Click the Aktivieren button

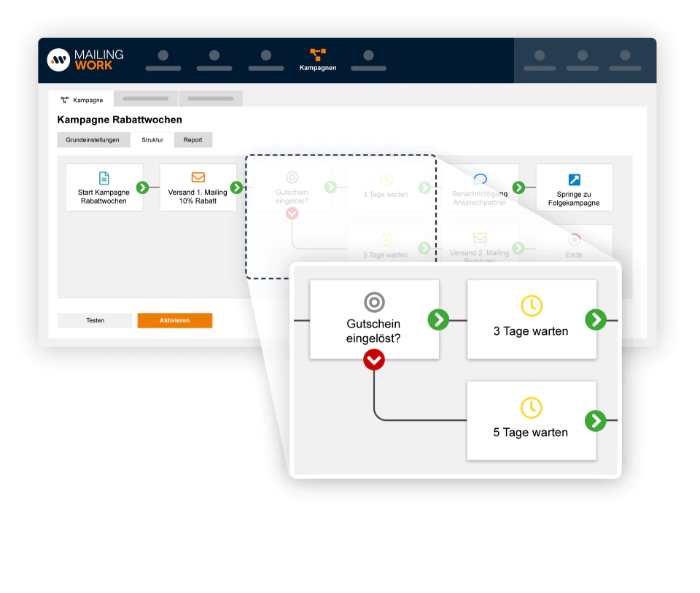174,320
